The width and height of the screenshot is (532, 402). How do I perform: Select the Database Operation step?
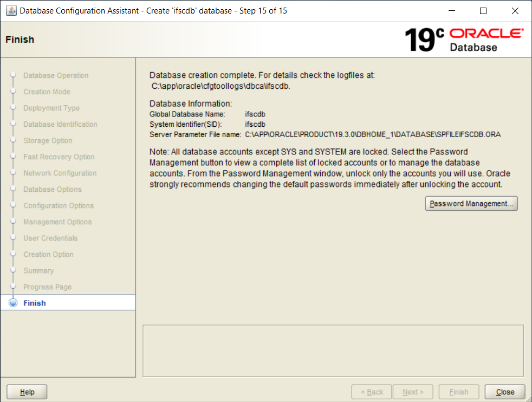[56, 76]
